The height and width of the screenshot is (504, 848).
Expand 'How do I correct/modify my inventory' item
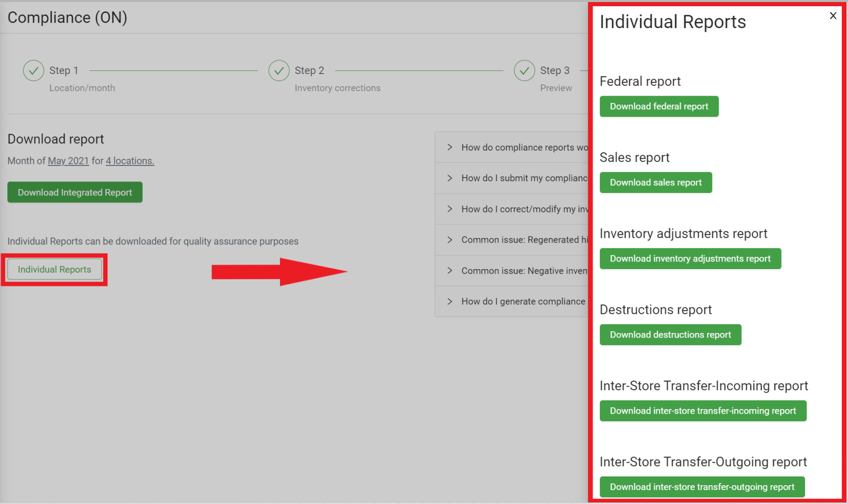coord(516,209)
